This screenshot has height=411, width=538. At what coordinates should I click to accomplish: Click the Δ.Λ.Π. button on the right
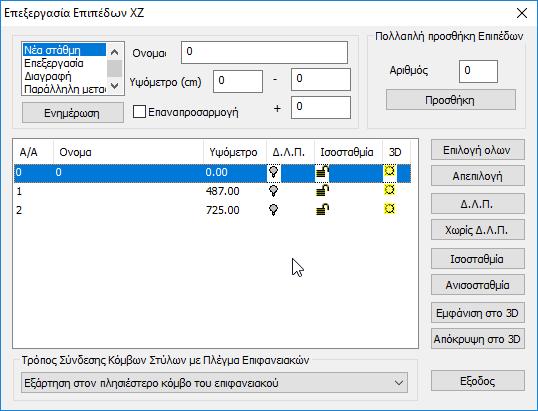point(478,204)
